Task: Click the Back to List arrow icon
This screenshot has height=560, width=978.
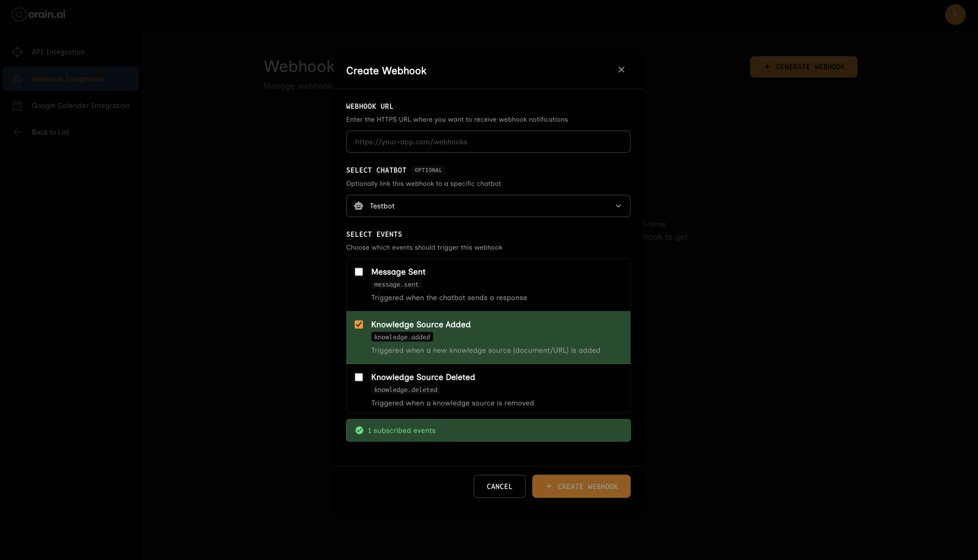Action: coord(17,132)
